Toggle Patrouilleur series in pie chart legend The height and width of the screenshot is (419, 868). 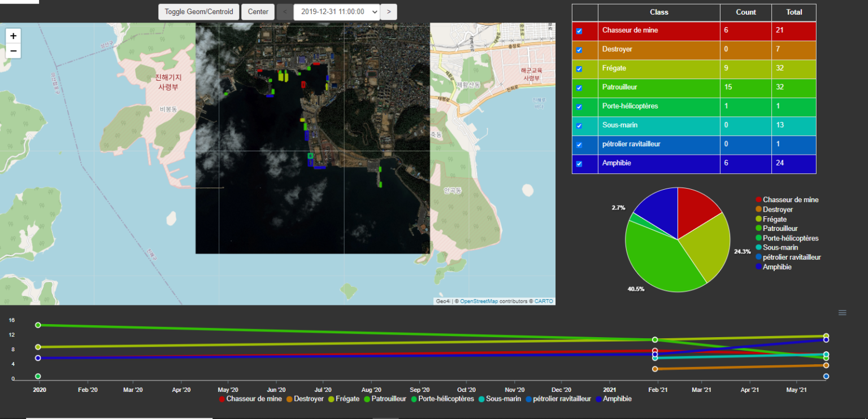tap(779, 229)
